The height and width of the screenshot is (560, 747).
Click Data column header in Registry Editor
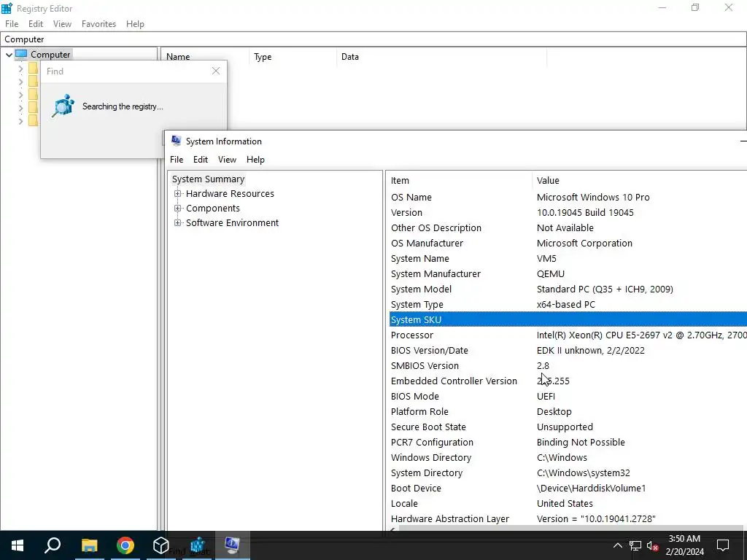coord(441,57)
